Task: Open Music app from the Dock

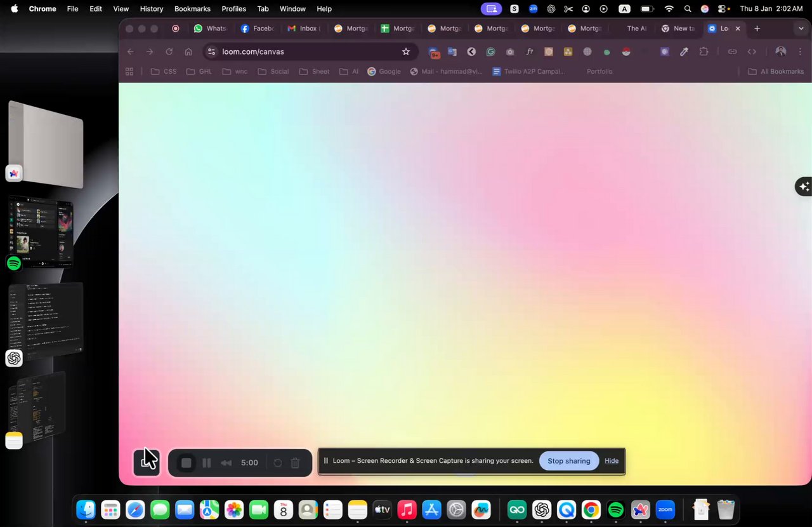Action: [407, 510]
